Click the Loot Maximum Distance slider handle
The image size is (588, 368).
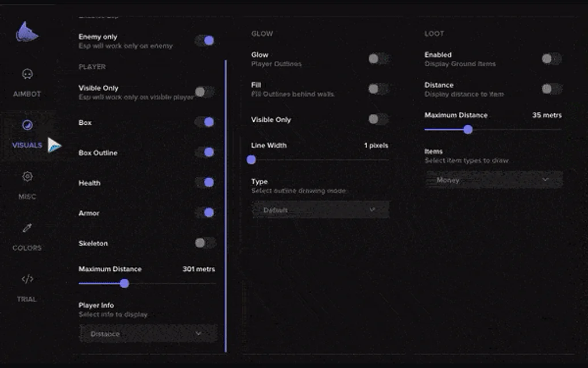(x=467, y=129)
